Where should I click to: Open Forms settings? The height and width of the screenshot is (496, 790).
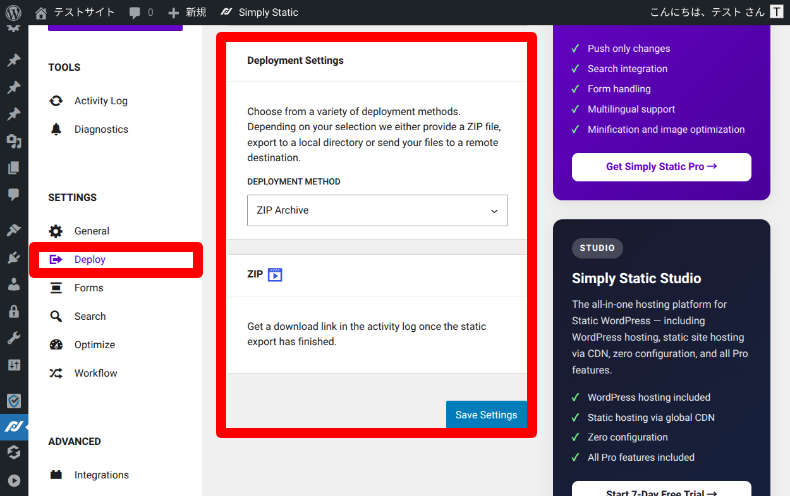pos(89,288)
